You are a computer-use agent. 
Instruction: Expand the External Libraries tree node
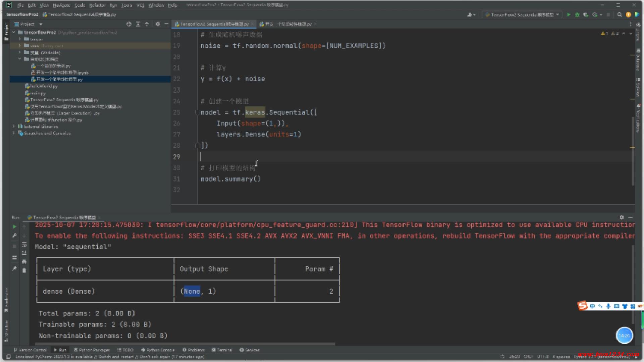(14, 126)
